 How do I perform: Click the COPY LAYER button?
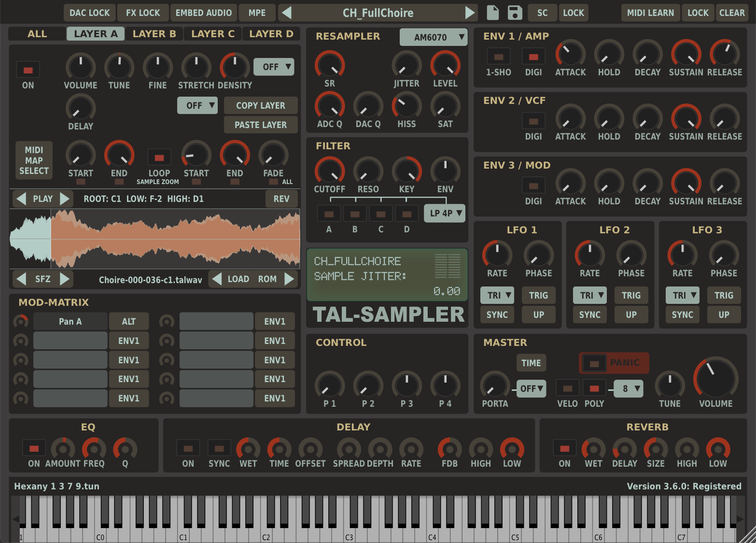coord(261,105)
